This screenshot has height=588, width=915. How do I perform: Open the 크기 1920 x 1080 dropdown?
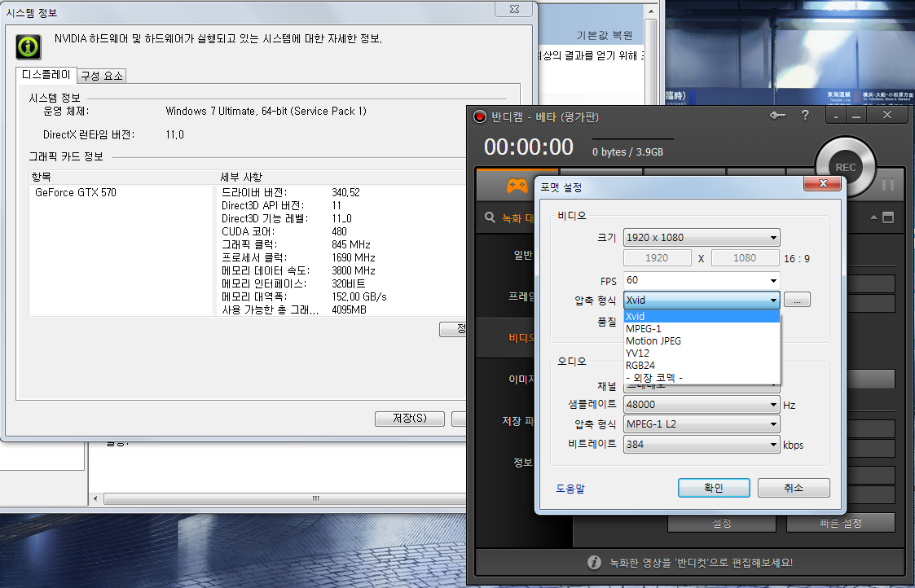point(702,238)
